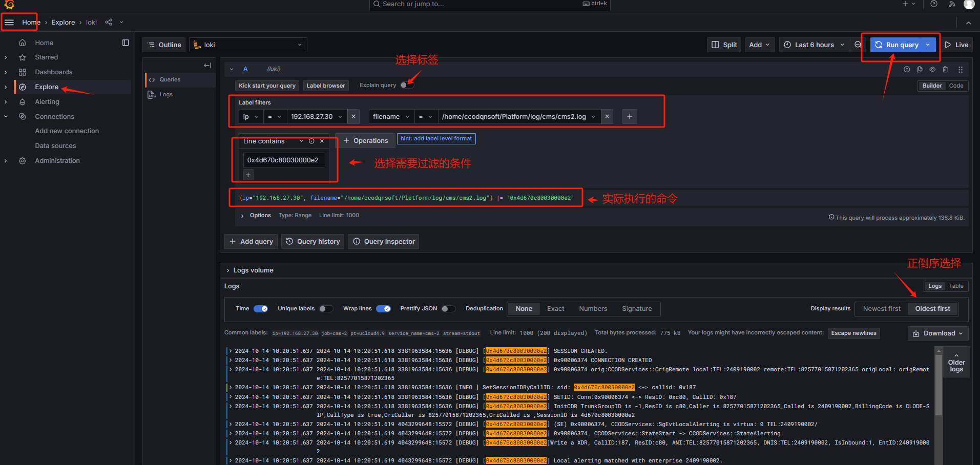Collapse query row A
Screen dimensions: 980x465
click(x=232, y=69)
